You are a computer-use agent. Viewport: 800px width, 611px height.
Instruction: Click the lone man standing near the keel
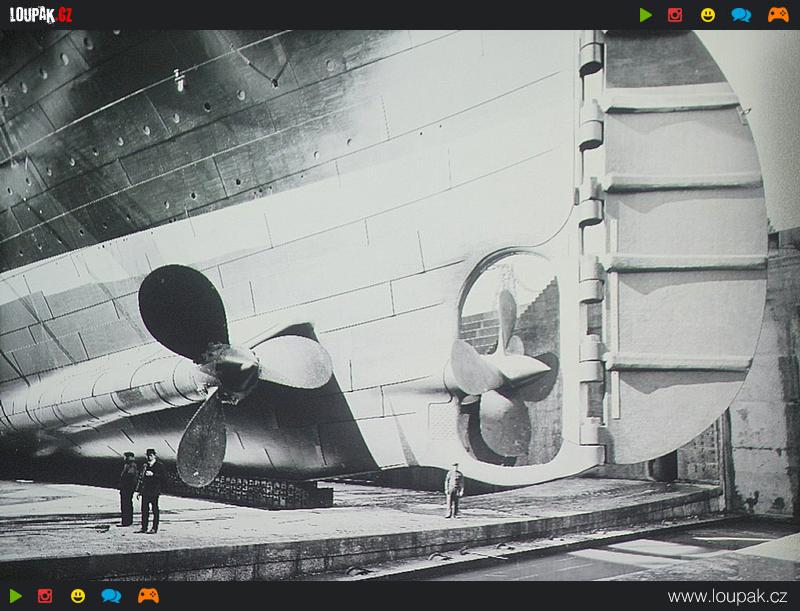pos(454,490)
